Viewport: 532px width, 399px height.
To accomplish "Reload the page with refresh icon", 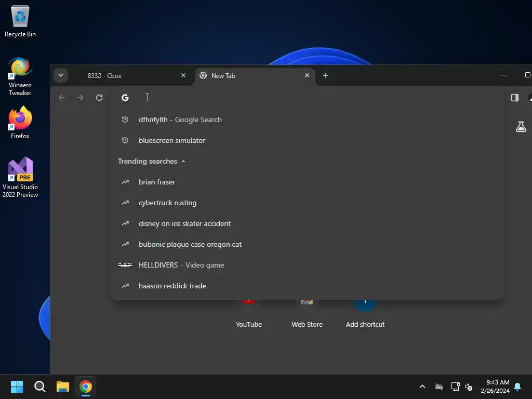I will pyautogui.click(x=99, y=98).
